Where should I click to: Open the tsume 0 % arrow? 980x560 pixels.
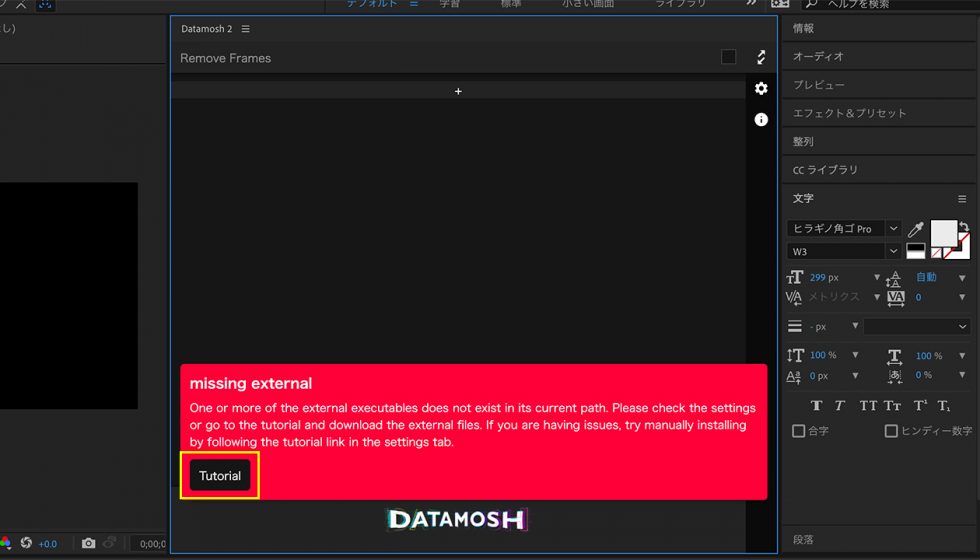tap(962, 375)
